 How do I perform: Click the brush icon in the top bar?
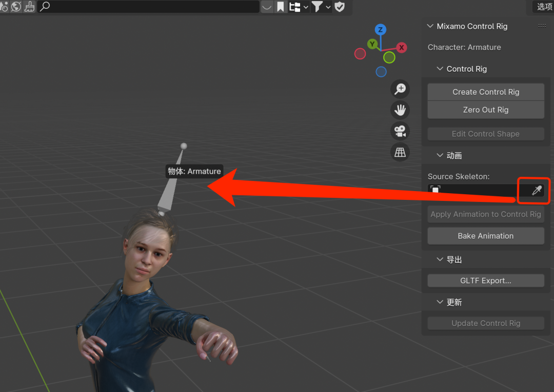(x=30, y=6)
